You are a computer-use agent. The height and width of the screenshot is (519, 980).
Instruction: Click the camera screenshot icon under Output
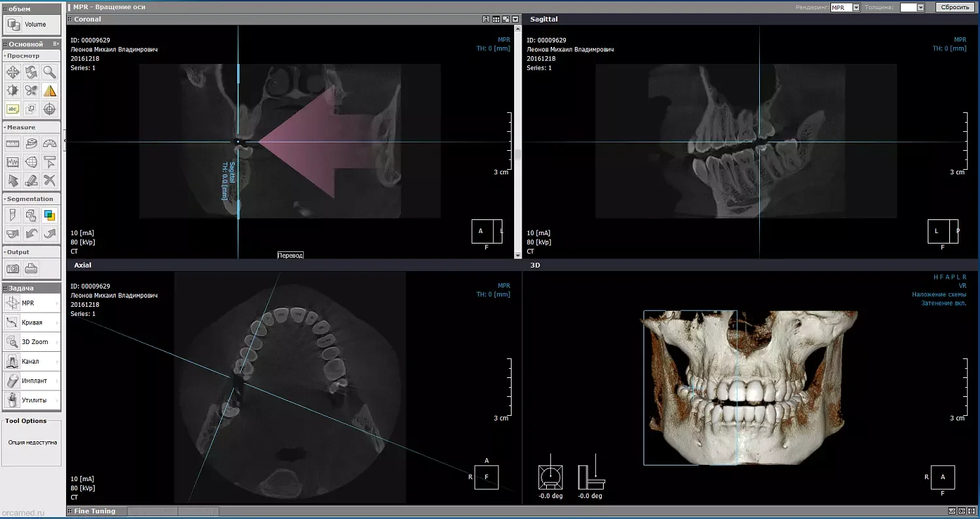pyautogui.click(x=12, y=268)
